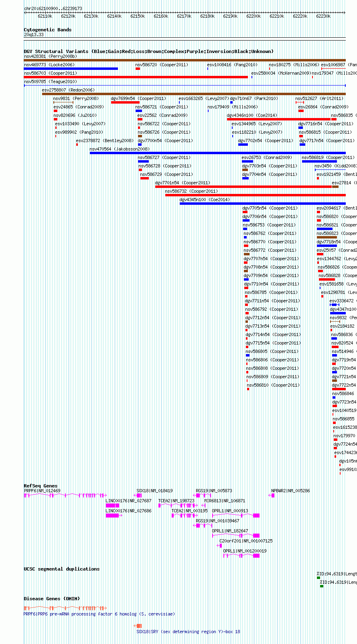Click the esv1008416 (Pang2010) label

232,65
